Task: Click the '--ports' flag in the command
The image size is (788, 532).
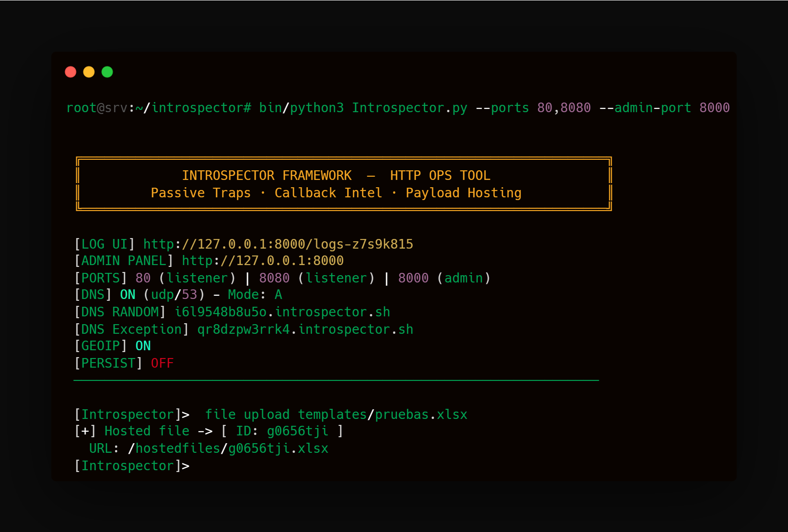Action: [502, 108]
